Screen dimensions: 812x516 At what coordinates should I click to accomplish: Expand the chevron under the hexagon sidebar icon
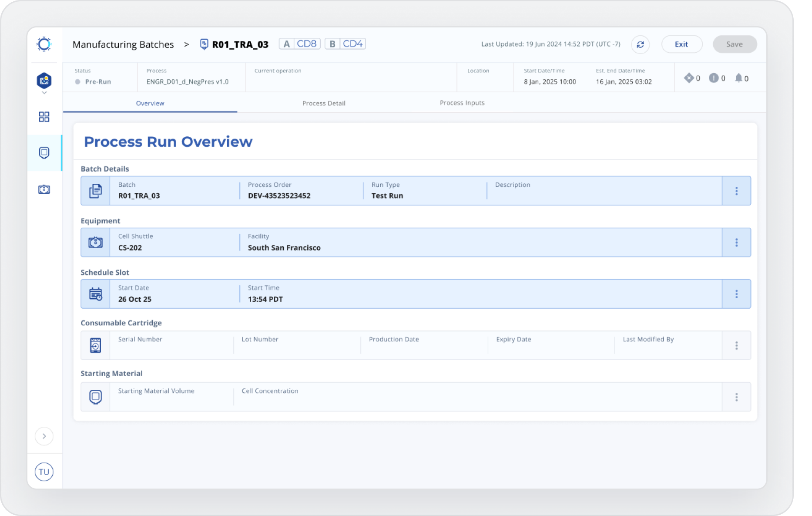tap(44, 93)
